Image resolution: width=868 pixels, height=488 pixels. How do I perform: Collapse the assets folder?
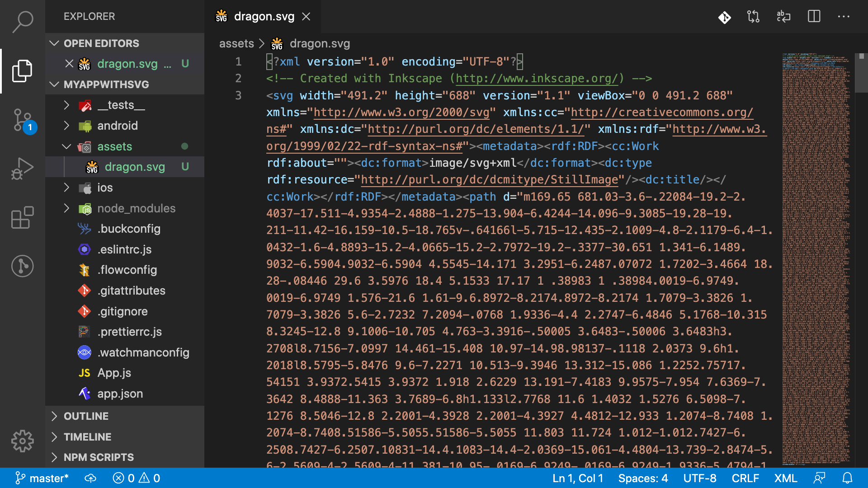coord(114,146)
